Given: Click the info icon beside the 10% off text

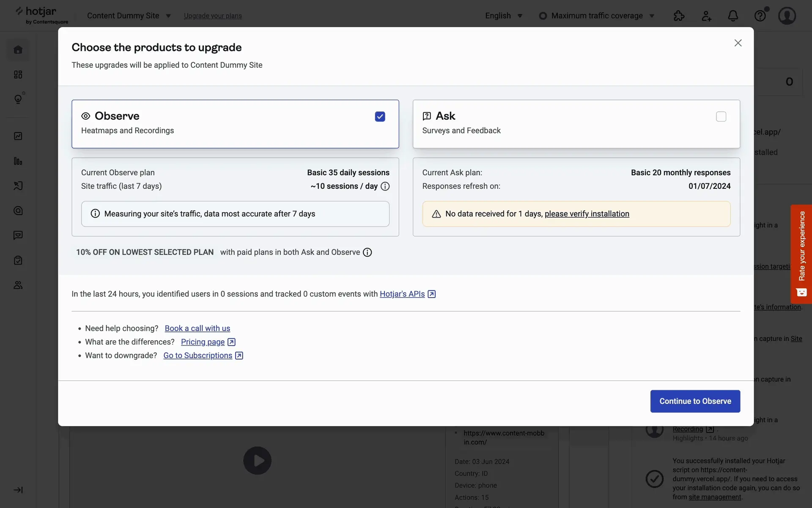Looking at the screenshot, I should click(x=368, y=252).
